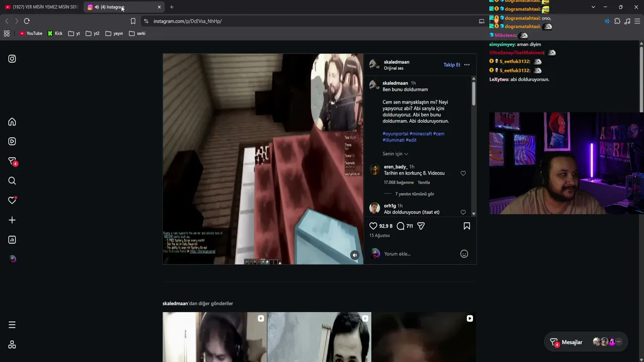This screenshot has height=362, width=644.
Task: Open second thumbnail of man in suit
Action: pyautogui.click(x=319, y=337)
